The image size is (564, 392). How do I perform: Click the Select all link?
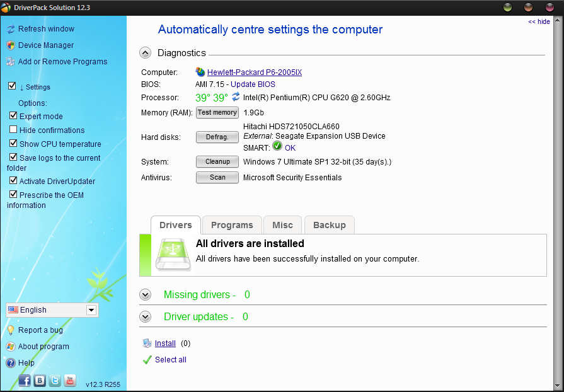coord(171,360)
